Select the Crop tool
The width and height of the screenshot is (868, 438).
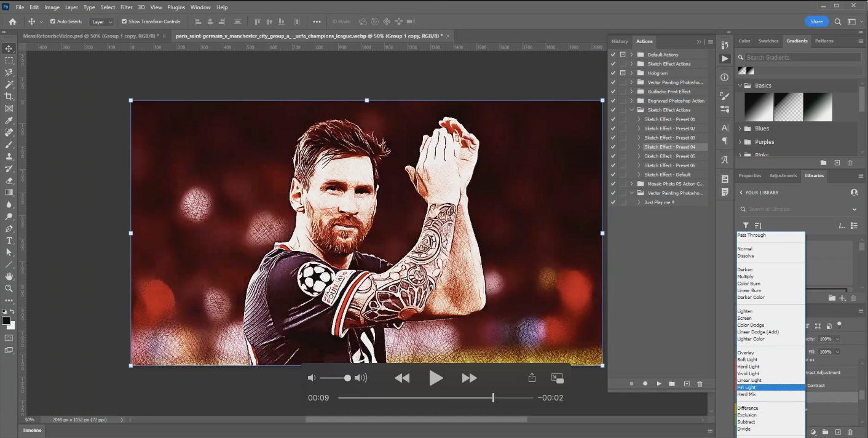[x=9, y=97]
